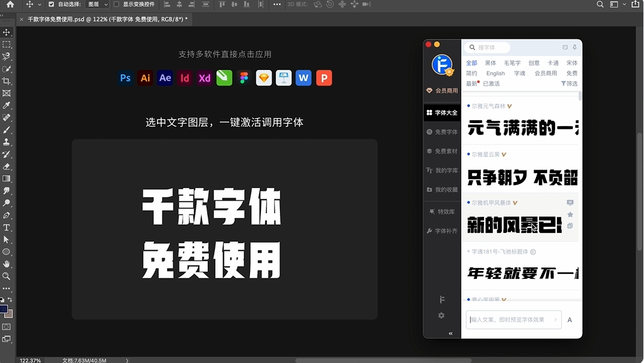The image size is (644, 363).
Task: Collapse the font panel sidebar with double chevron
Action: click(x=451, y=333)
